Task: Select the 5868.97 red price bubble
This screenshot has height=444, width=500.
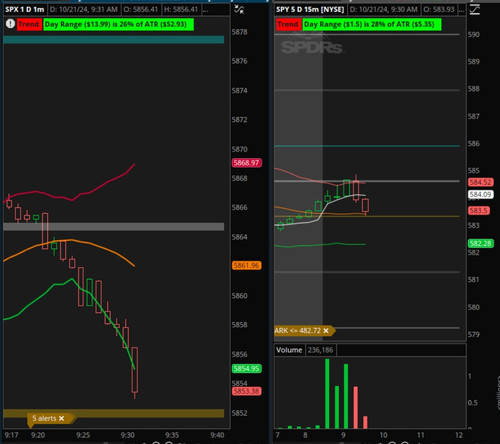Action: pyautogui.click(x=247, y=163)
